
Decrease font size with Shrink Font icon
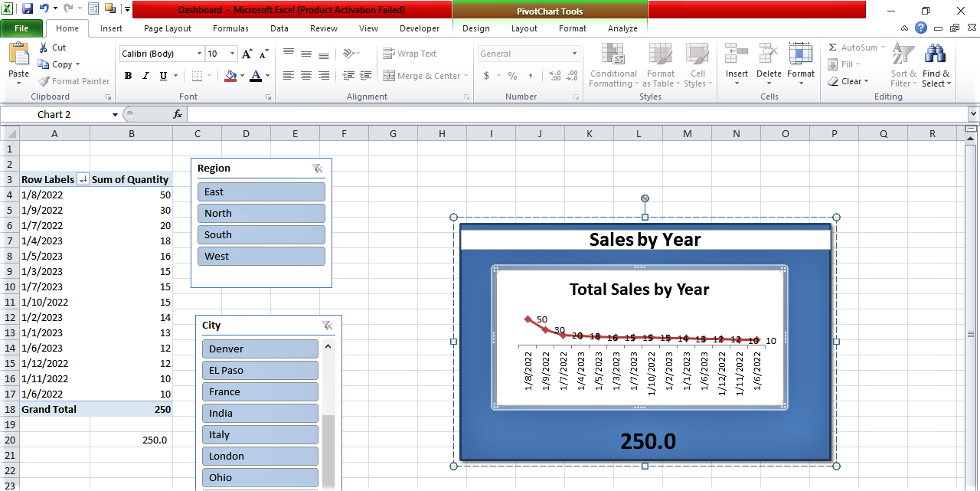click(x=263, y=54)
